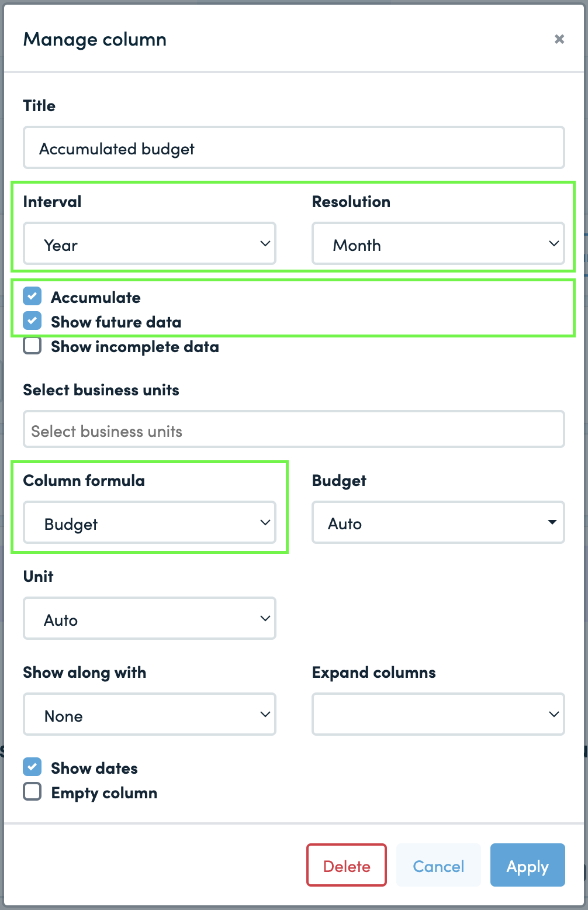Enable Show incomplete data checkbox
This screenshot has width=588, height=910.
[32, 346]
